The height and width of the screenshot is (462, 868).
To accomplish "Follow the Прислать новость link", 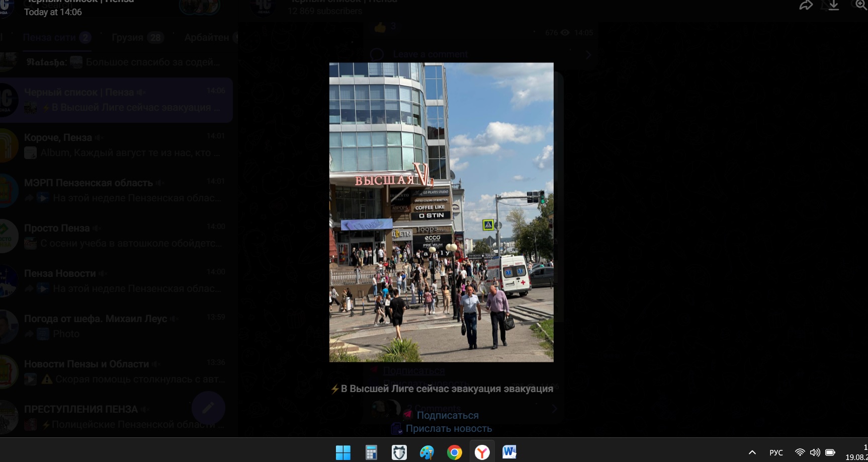I will (x=448, y=428).
